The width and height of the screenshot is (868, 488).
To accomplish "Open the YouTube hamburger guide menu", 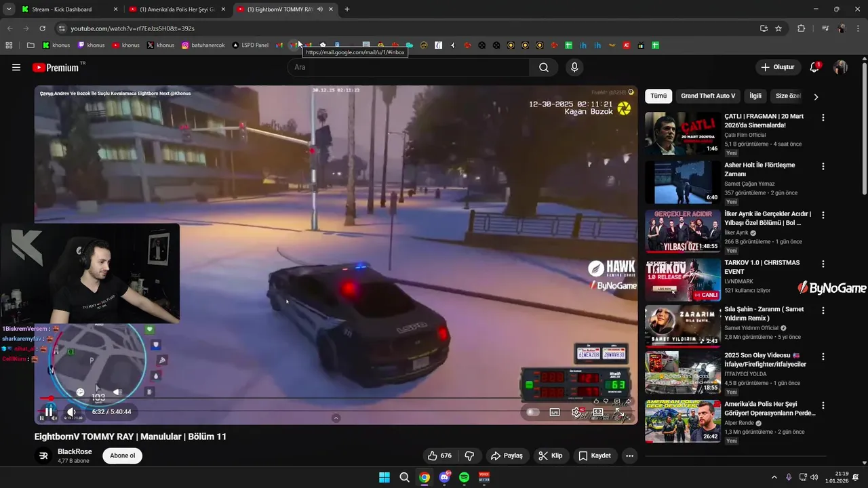I will 16,67.
